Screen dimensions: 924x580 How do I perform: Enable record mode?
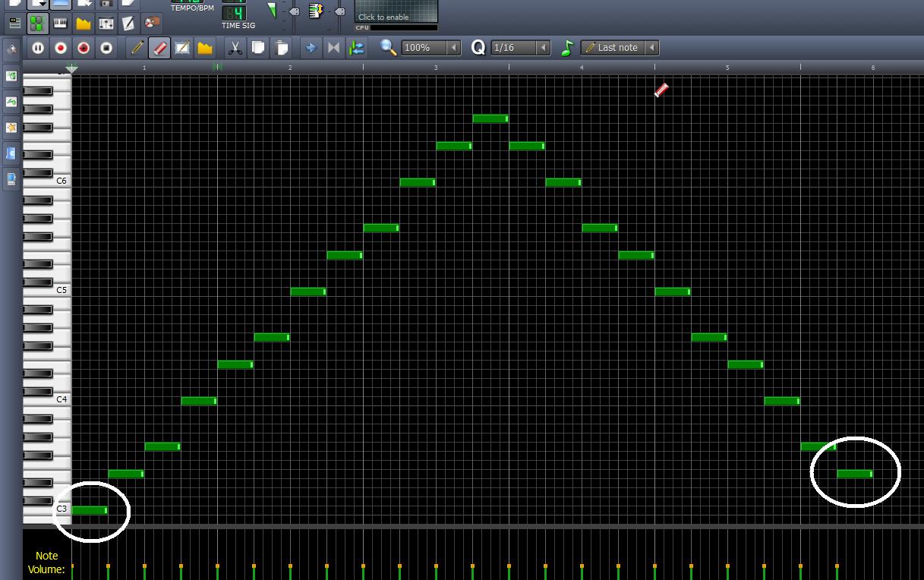click(61, 48)
